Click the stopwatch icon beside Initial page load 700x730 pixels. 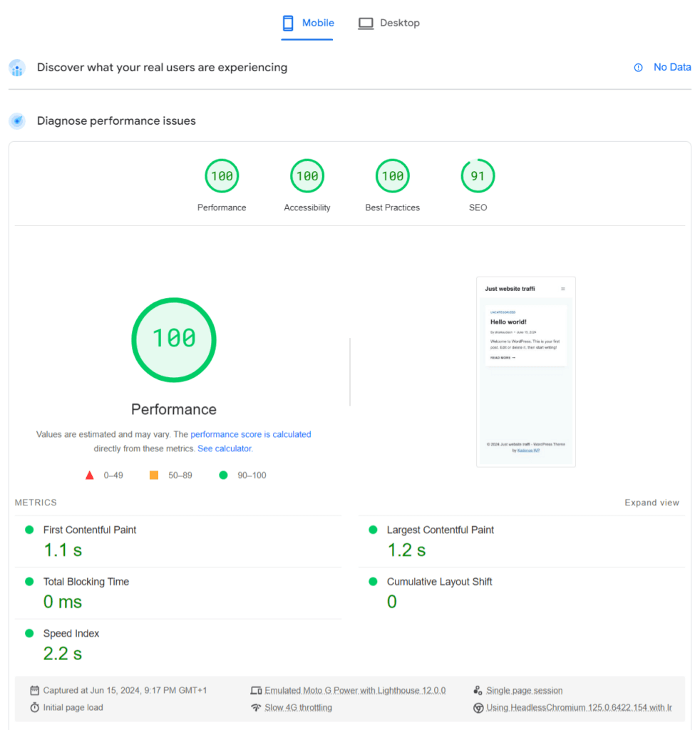34,707
